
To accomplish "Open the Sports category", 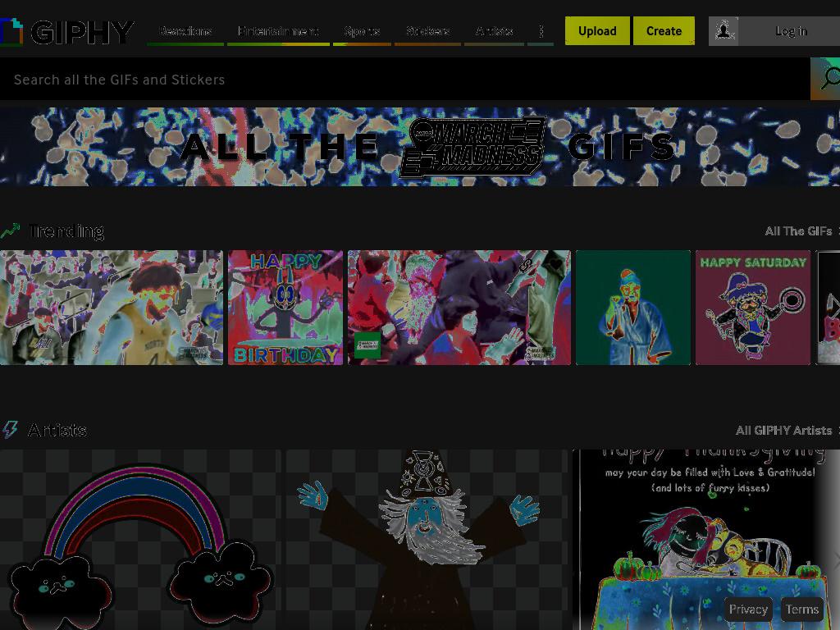I will (x=362, y=31).
